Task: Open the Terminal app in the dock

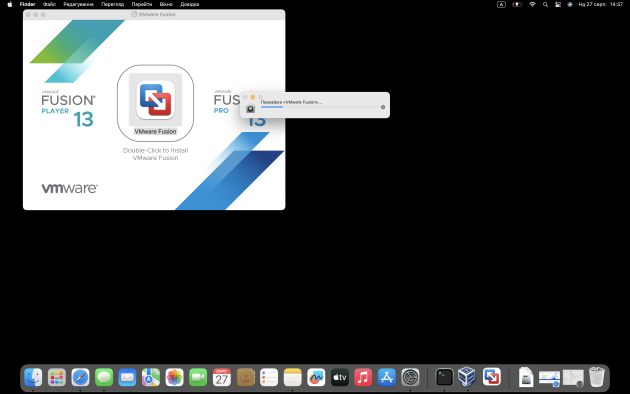Action: (x=444, y=378)
